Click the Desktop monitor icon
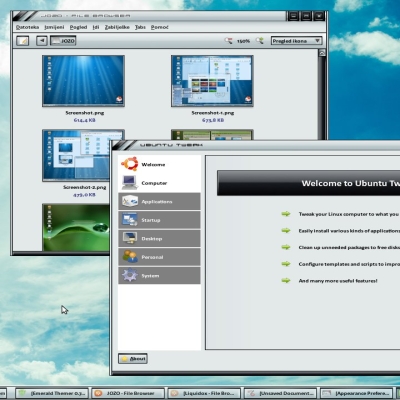The width and height of the screenshot is (400, 400). [x=130, y=238]
